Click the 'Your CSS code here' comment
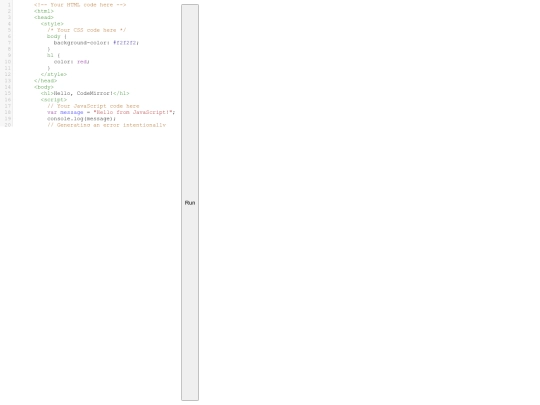540x405 pixels. tap(86, 30)
